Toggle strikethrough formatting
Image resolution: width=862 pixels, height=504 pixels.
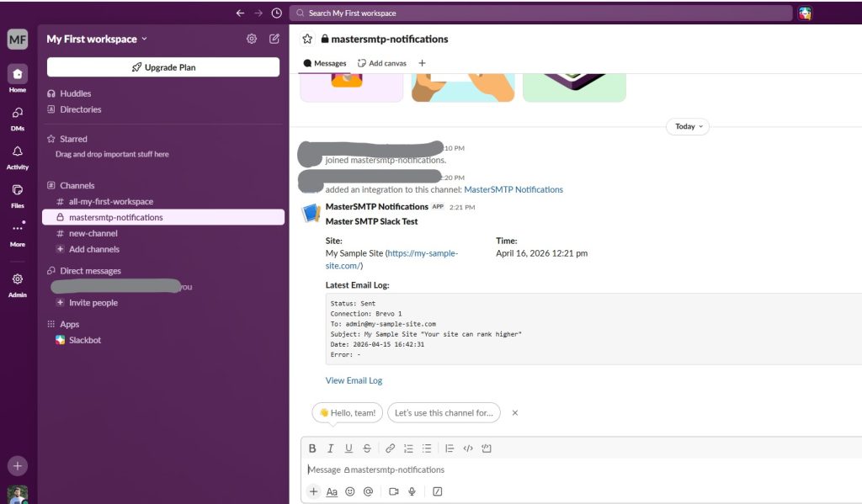pos(367,448)
